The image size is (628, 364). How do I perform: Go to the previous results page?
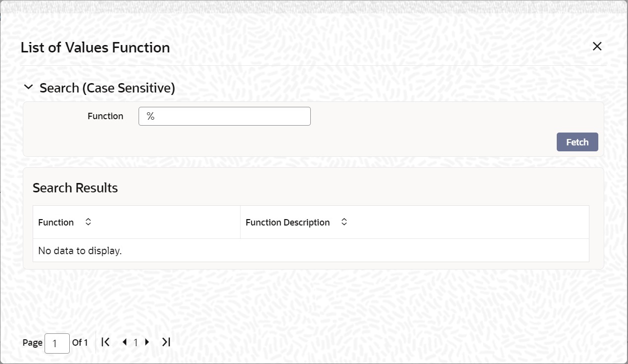[124, 342]
